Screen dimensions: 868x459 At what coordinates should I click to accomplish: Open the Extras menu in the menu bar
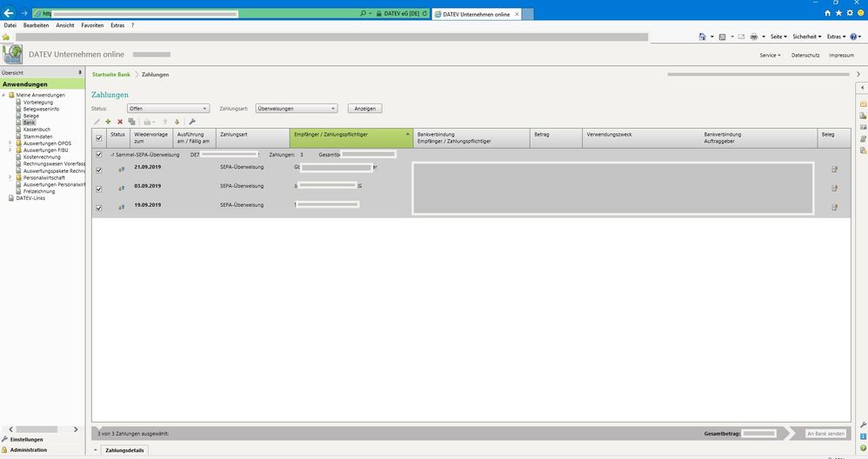pos(117,25)
